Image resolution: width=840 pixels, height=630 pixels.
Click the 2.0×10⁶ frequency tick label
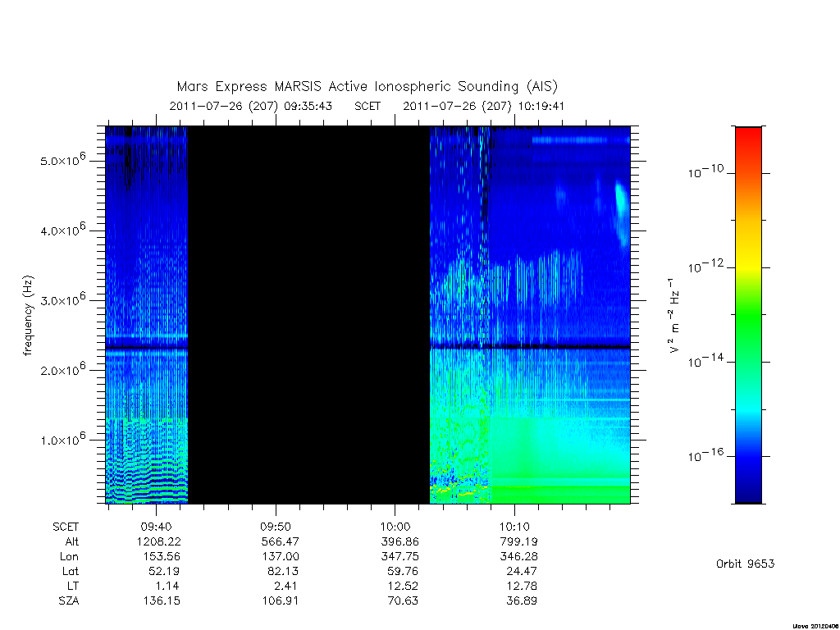[62, 369]
